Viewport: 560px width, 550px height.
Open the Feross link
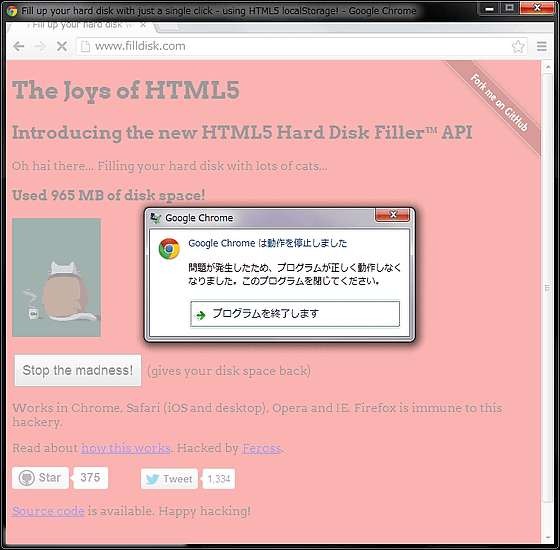pos(261,448)
